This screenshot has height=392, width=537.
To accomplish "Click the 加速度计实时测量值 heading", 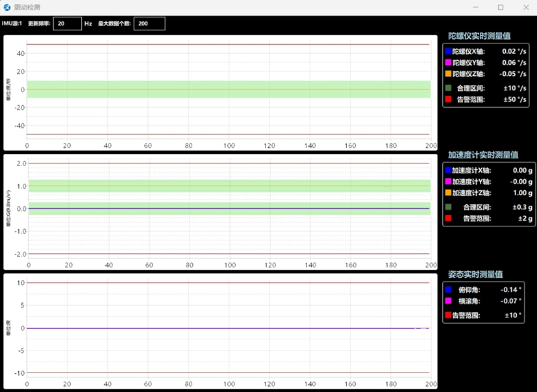I will [x=483, y=154].
